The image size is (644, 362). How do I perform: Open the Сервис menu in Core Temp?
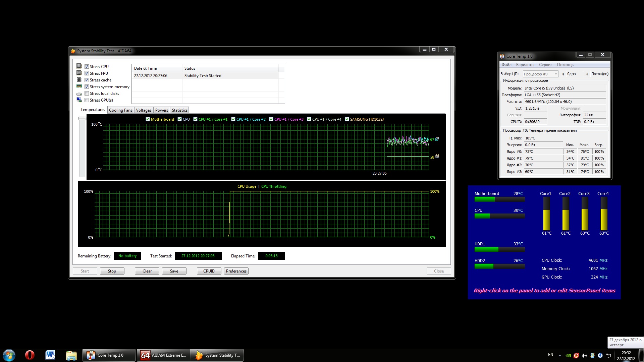tap(545, 65)
